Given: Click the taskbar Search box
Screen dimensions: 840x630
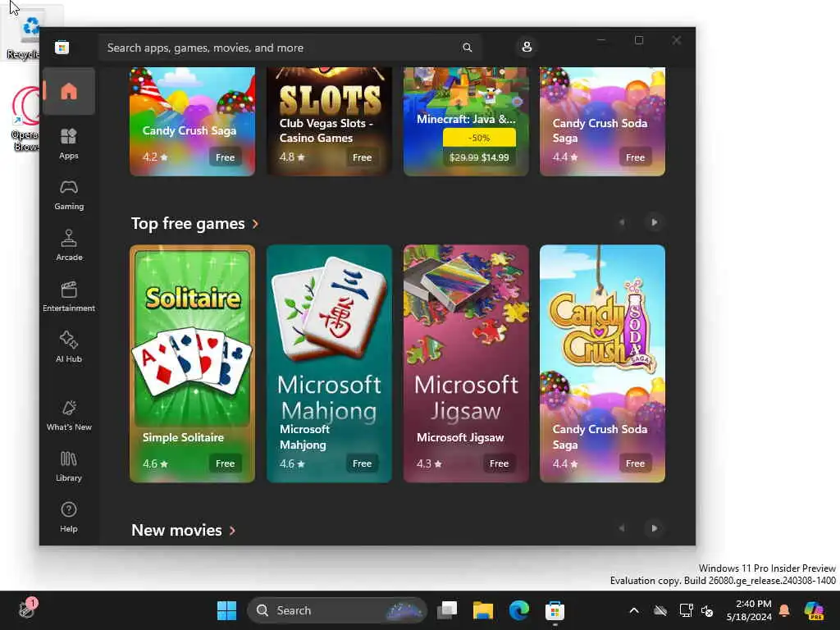Looking at the screenshot, I should [337, 610].
